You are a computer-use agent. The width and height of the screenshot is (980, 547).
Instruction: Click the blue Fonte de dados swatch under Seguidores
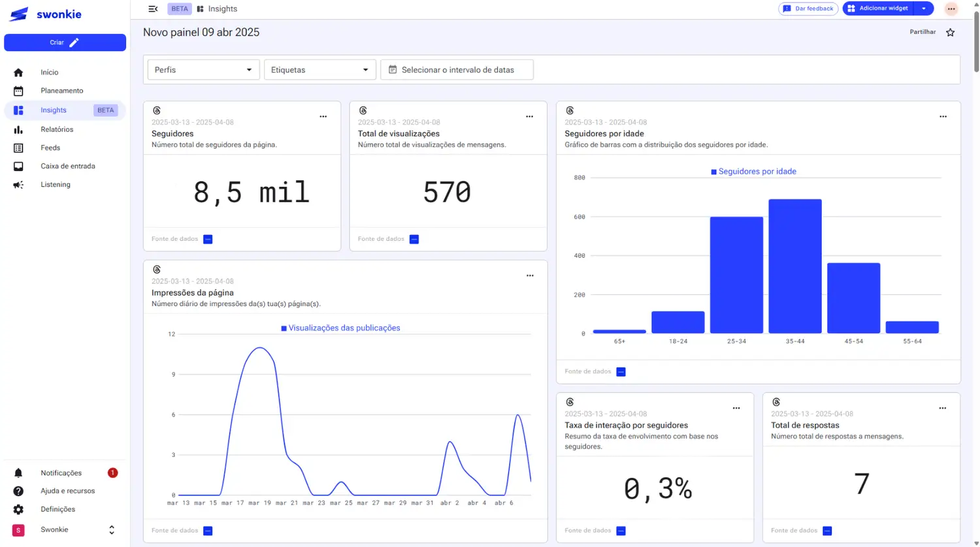pyautogui.click(x=208, y=239)
